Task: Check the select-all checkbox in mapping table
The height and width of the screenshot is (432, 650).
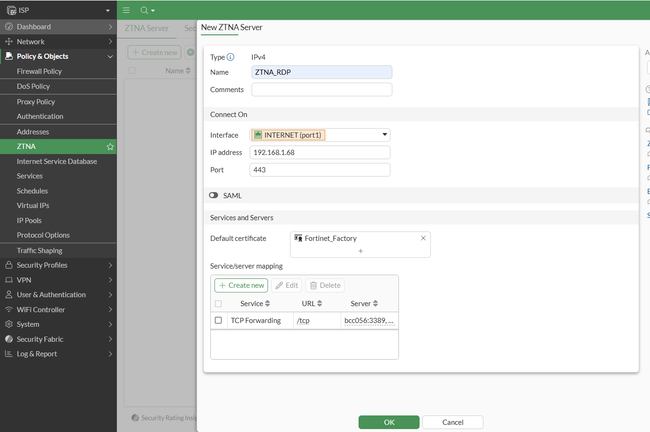Action: click(x=218, y=303)
